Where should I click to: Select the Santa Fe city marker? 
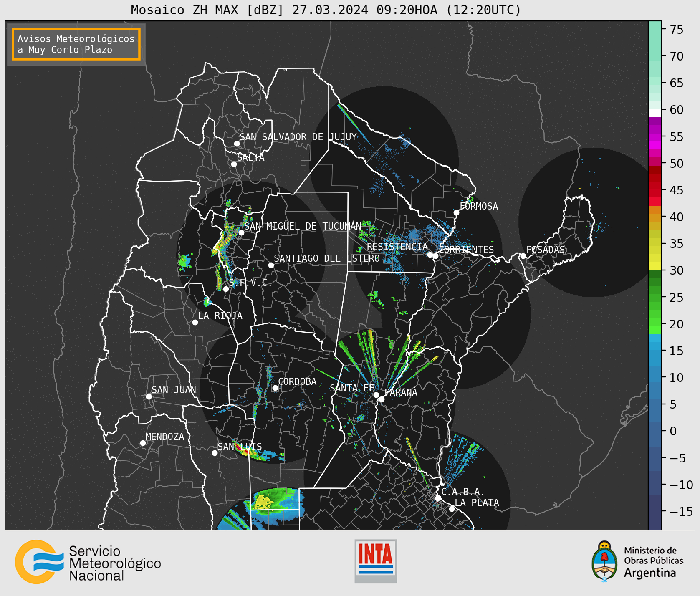376,395
